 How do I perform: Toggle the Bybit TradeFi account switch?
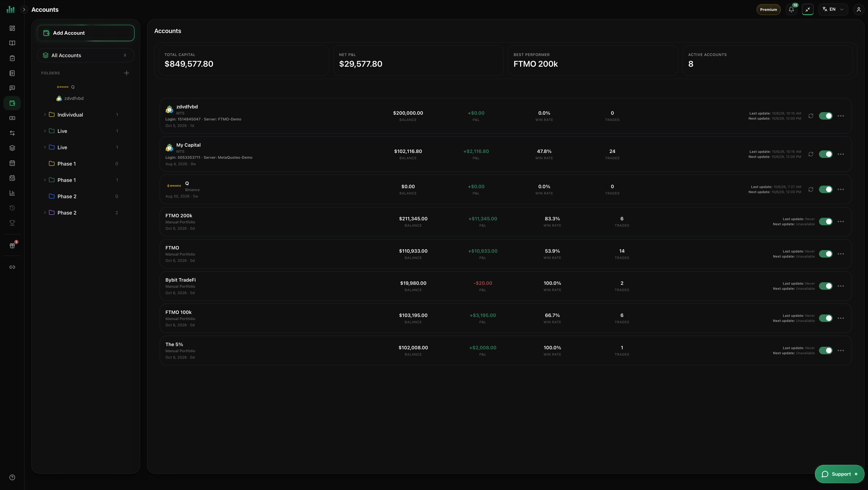(826, 286)
